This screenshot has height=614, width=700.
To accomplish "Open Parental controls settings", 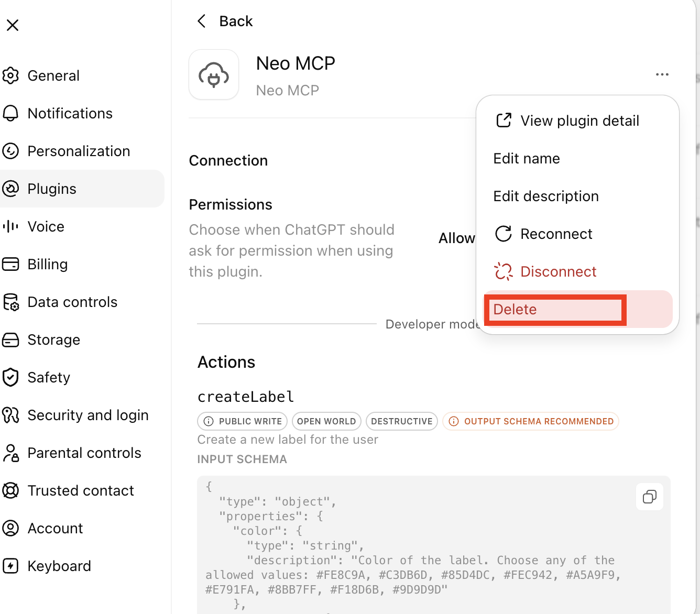I will tap(82, 453).
